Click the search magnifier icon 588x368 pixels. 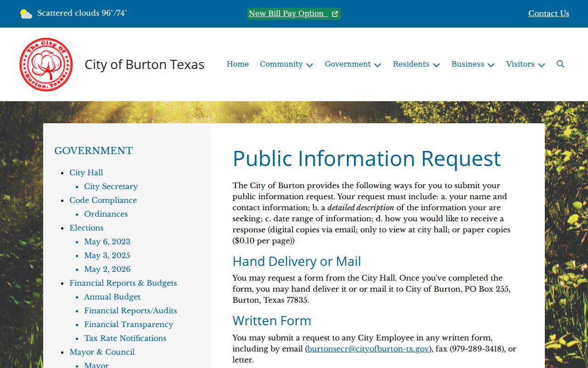coord(560,64)
